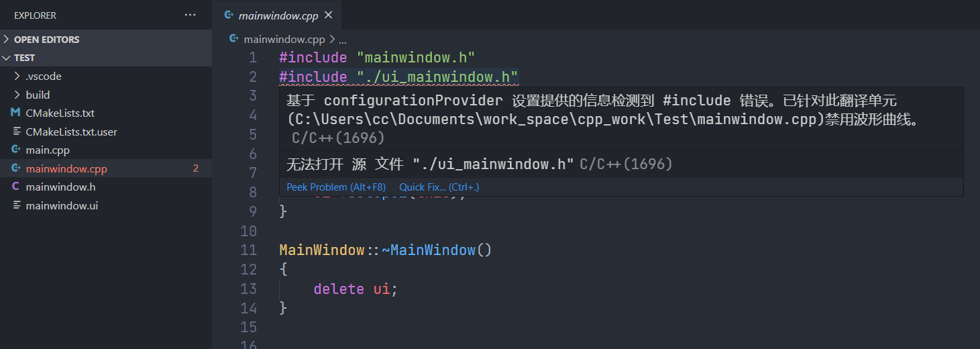980x349 pixels.
Task: Expand the .vscode folder
Action: 106,77
